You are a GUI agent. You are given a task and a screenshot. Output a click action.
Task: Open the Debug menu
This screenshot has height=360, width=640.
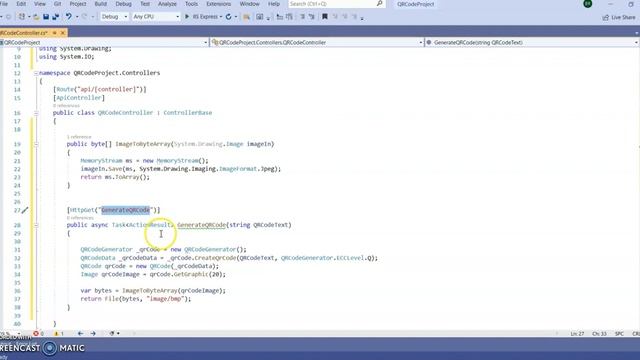click(123, 4)
